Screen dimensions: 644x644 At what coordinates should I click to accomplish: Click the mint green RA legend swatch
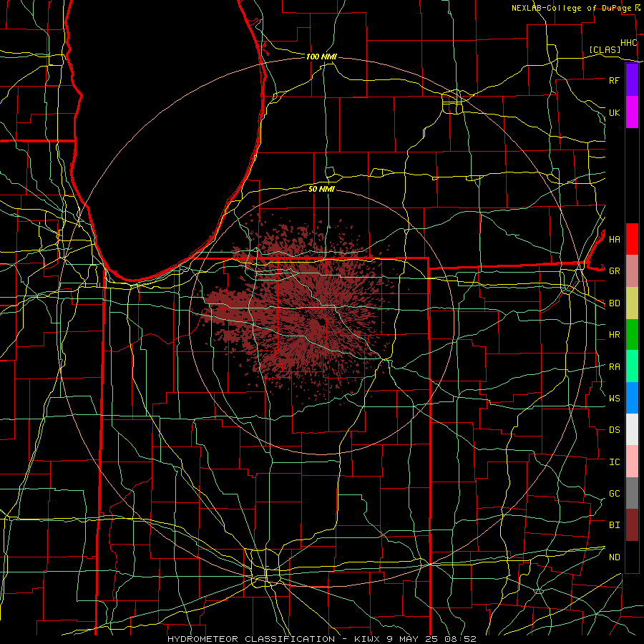click(x=632, y=366)
